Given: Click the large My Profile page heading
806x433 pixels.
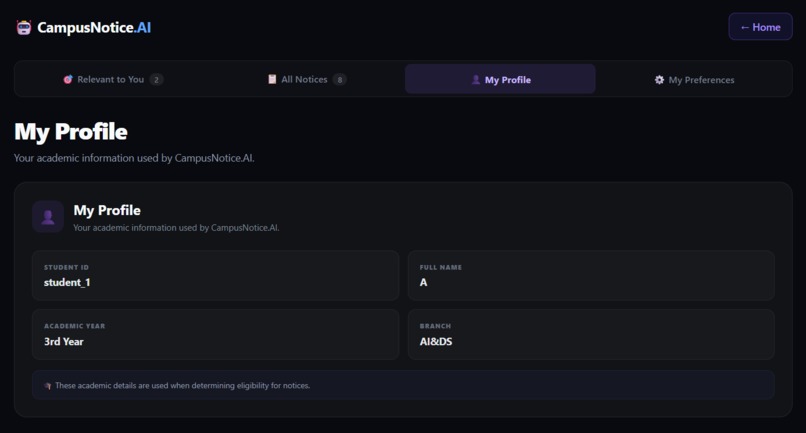Looking at the screenshot, I should tap(71, 132).
